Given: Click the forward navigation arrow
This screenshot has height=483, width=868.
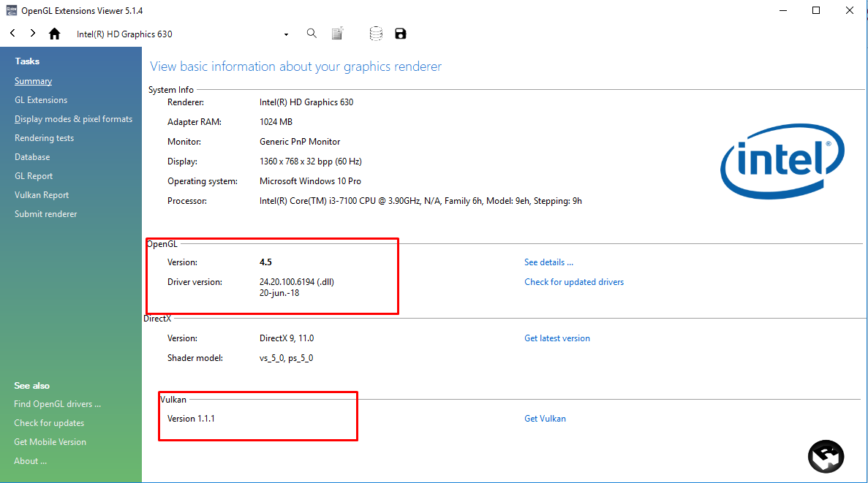Looking at the screenshot, I should click(x=32, y=33).
